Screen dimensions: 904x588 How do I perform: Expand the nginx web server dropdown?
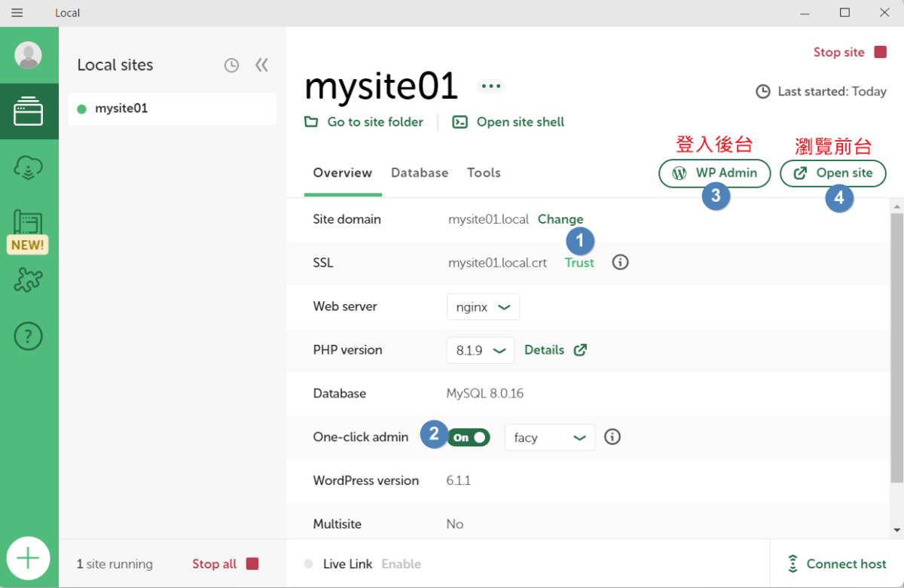(483, 307)
